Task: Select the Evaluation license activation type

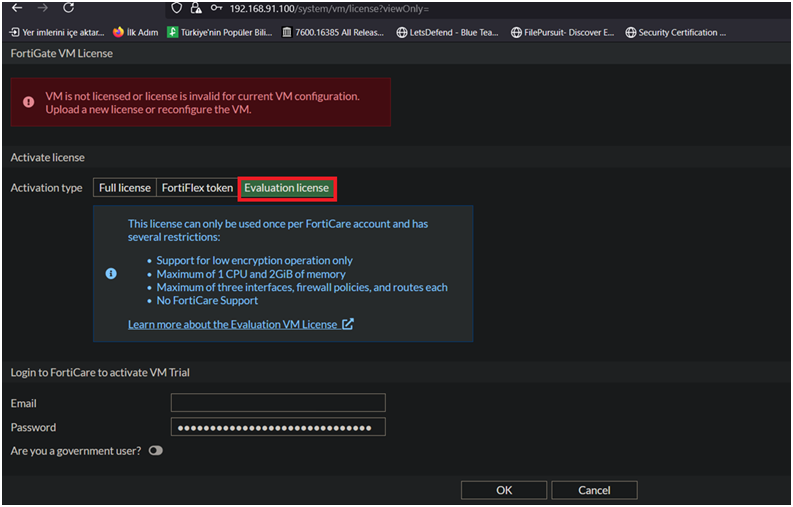Action: click(287, 188)
